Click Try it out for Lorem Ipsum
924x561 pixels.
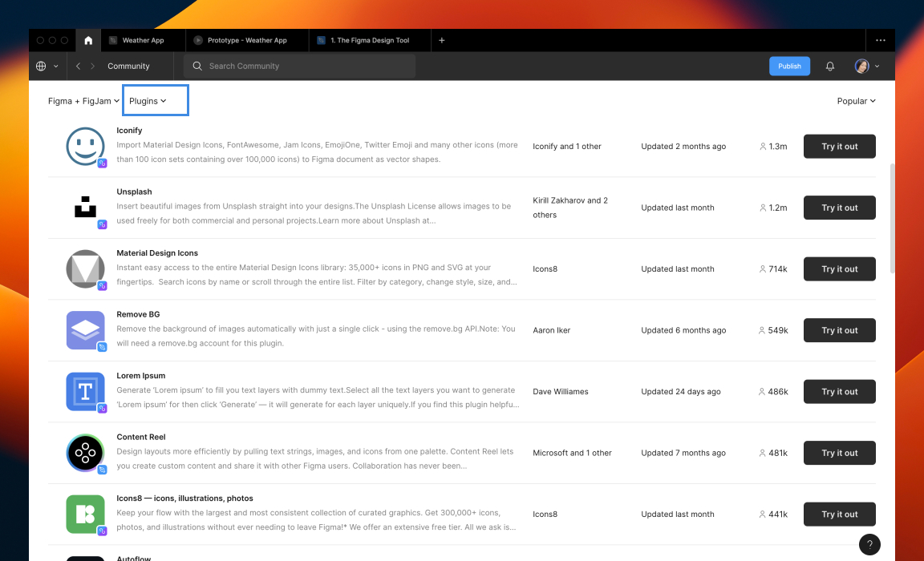839,391
